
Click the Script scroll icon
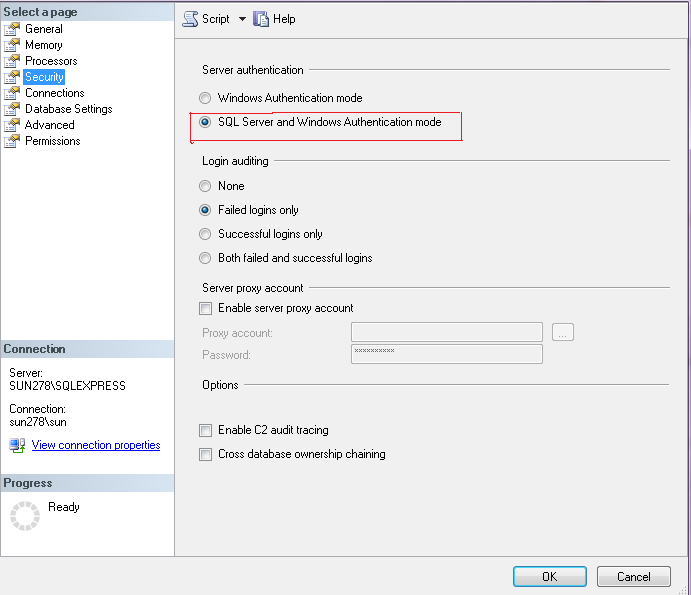pos(190,19)
